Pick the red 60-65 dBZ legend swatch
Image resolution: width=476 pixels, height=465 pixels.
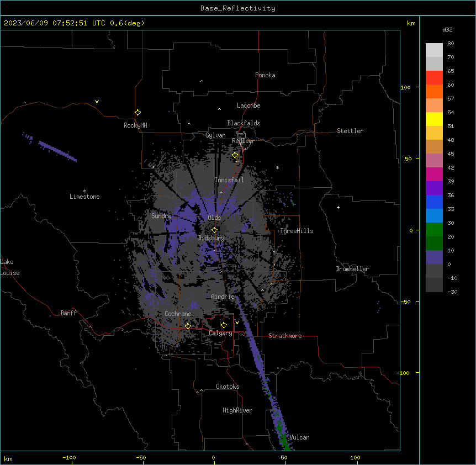(434, 77)
